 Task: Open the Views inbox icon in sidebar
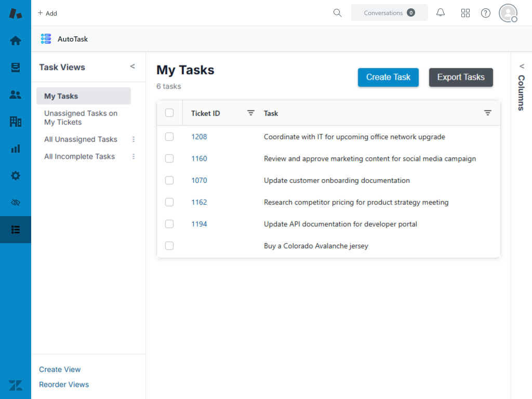(16, 68)
